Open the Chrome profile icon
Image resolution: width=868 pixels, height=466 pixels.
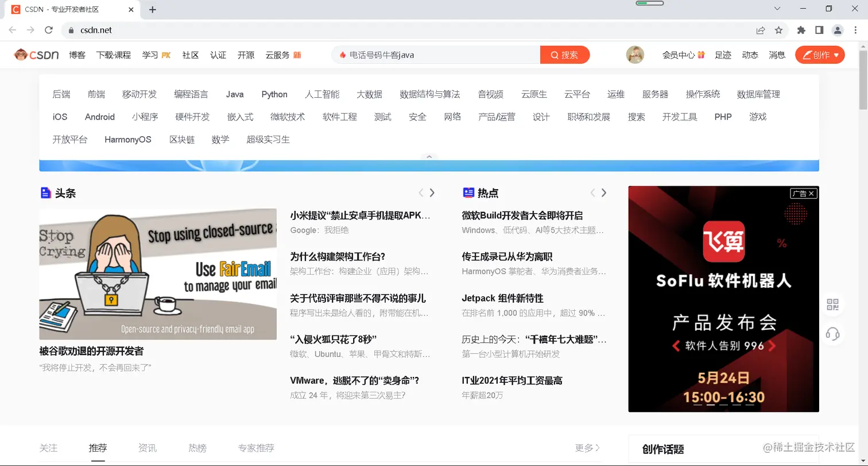coord(838,30)
